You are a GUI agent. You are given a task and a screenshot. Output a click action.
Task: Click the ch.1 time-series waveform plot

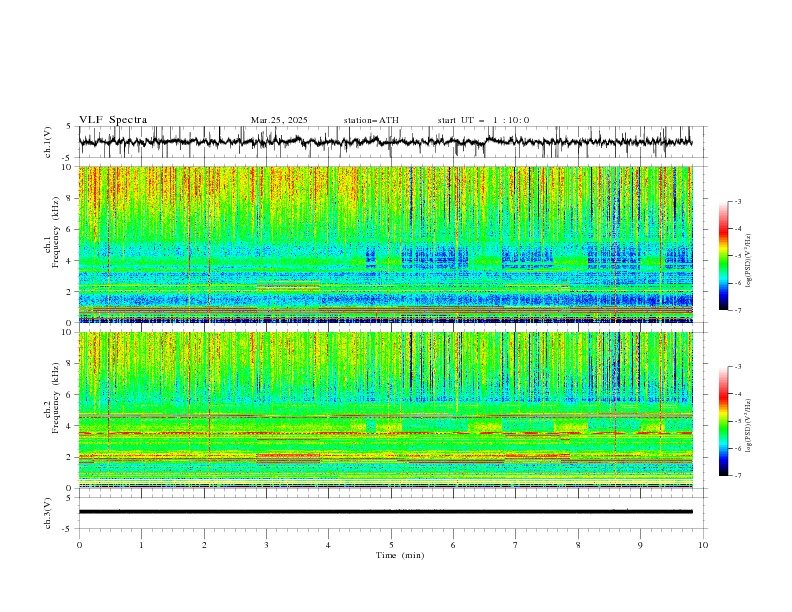coord(385,142)
